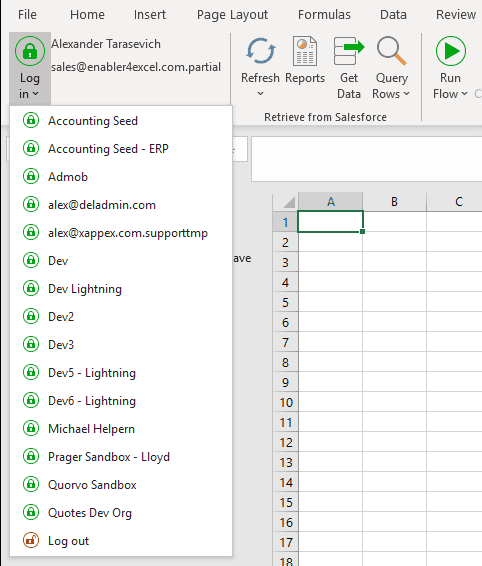Select the Quorvo Sandbox entry
Viewport: 482px width, 566px height.
(121, 484)
